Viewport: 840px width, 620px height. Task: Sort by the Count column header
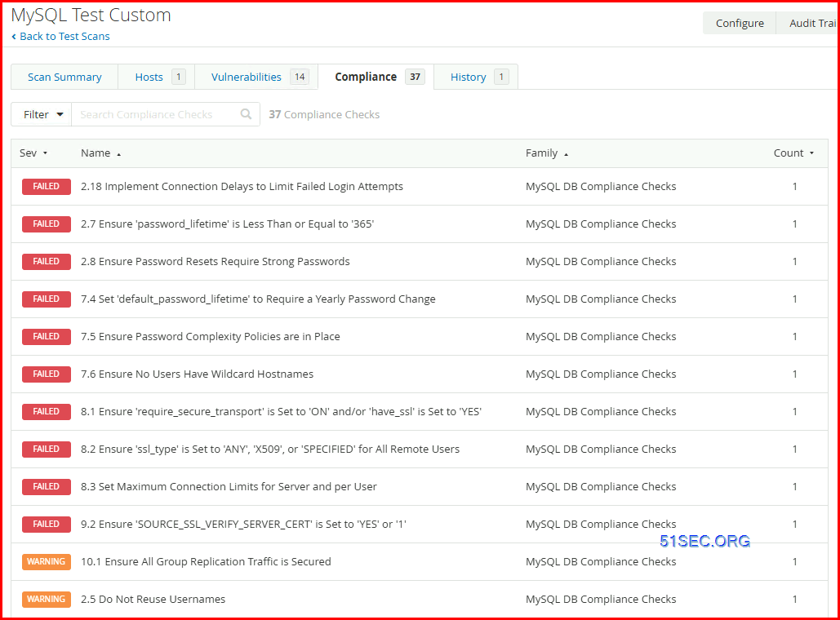pyautogui.click(x=793, y=153)
